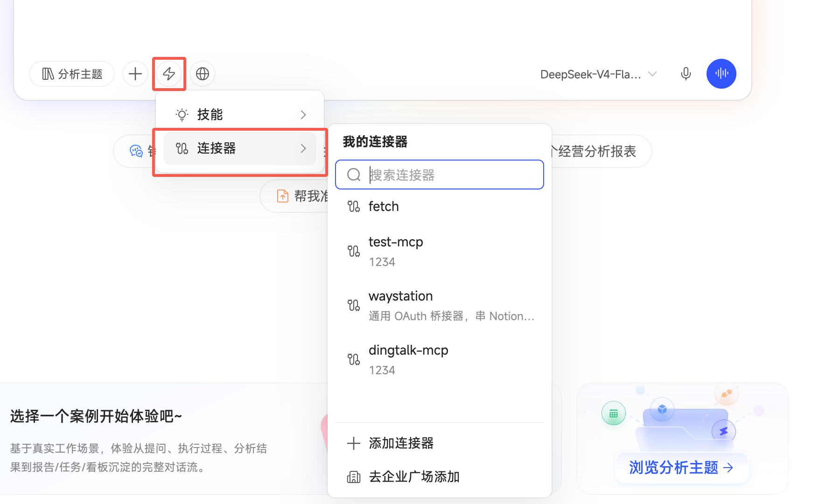Open 去企业广场添加 option
Viewport: 840px width, 504px height.
(440, 476)
